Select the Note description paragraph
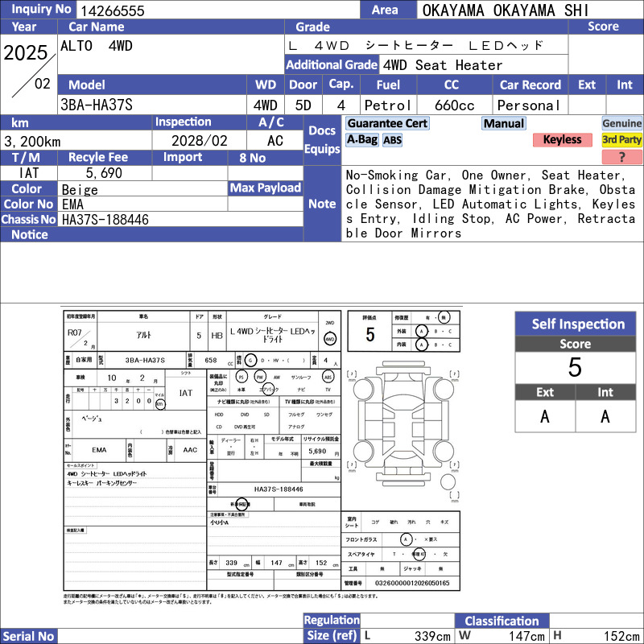The width and height of the screenshot is (644, 644). [x=490, y=204]
